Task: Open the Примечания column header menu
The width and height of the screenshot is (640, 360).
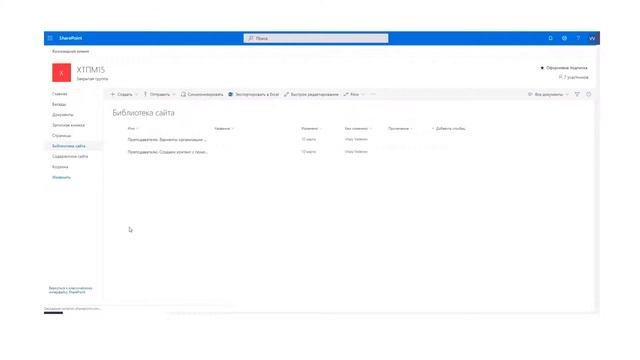Action: [x=400, y=129]
